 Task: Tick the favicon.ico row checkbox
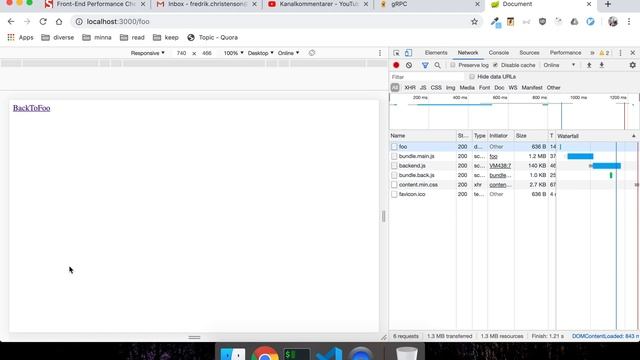[394, 194]
